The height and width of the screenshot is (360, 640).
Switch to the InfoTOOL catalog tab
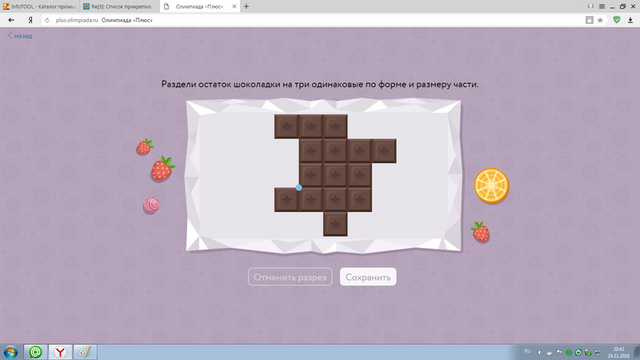pyautogui.click(x=40, y=7)
